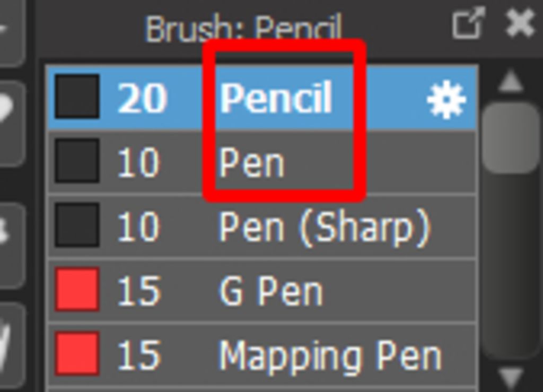Open settings gear for Pencil brush
Image resolution: width=543 pixels, height=392 pixels.
click(x=446, y=99)
